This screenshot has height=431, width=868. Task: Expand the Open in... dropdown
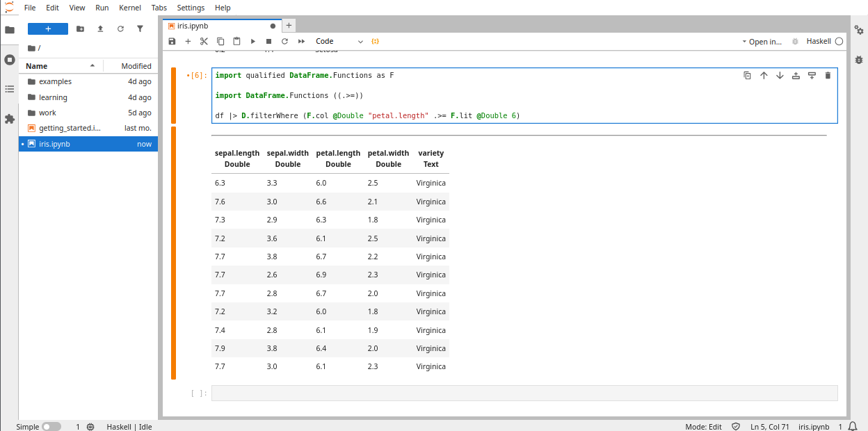(762, 42)
